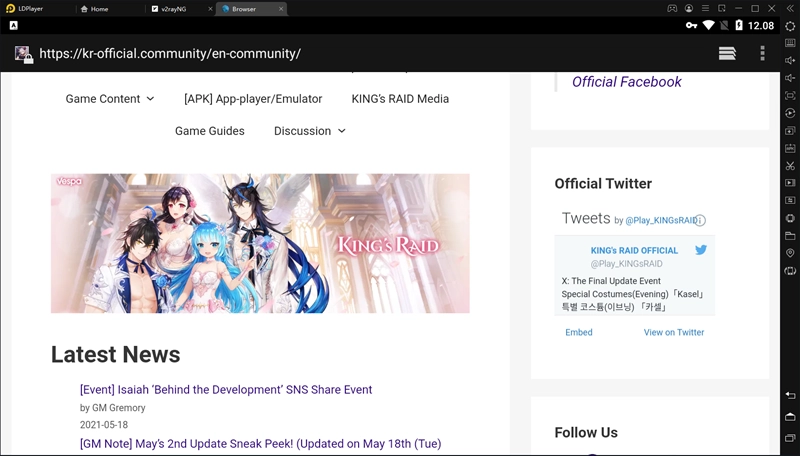This screenshot has width=800, height=456.
Task: Expand the Game Content dropdown menu
Action: click(110, 99)
